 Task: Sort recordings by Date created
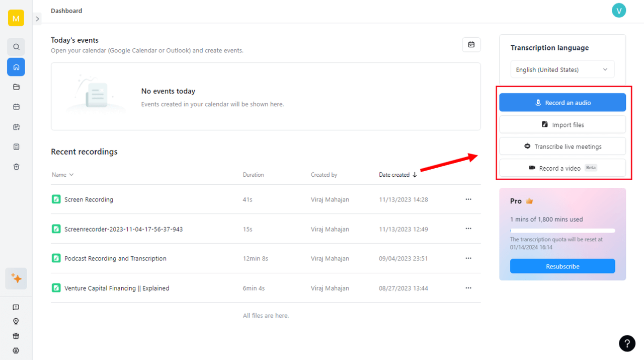398,175
